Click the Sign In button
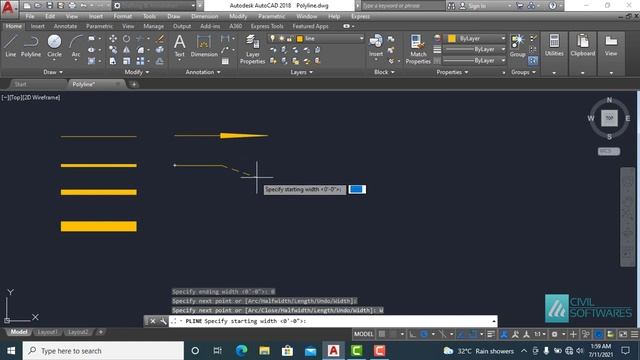The image size is (640, 360). point(473,6)
